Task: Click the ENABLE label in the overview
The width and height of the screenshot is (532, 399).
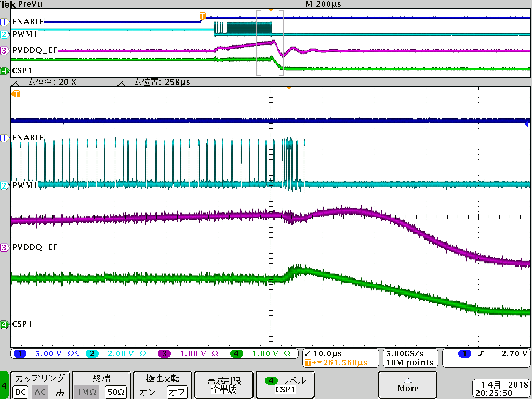Action: (x=28, y=22)
